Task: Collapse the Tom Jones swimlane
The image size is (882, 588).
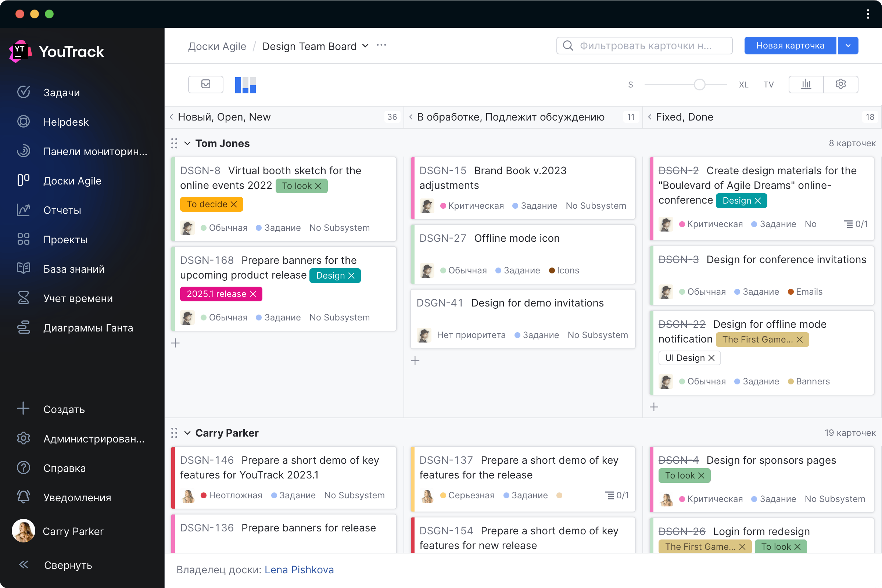Action: pyautogui.click(x=188, y=143)
